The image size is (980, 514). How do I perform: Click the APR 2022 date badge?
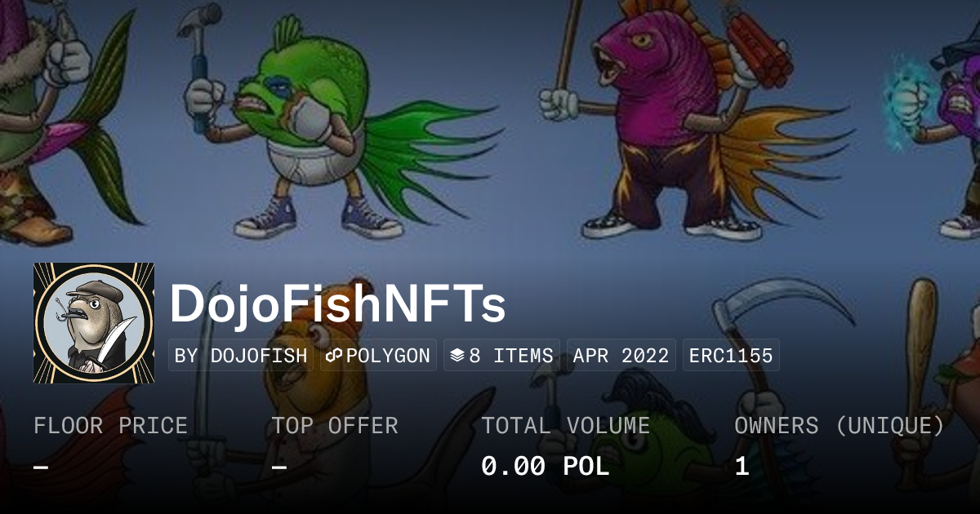pyautogui.click(x=621, y=356)
